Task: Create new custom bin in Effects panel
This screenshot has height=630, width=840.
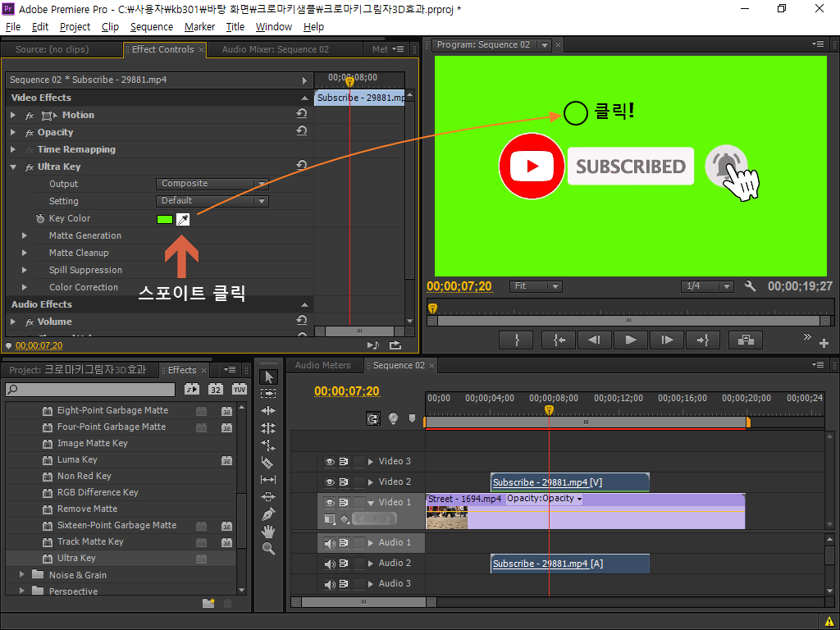Action: click(x=208, y=603)
